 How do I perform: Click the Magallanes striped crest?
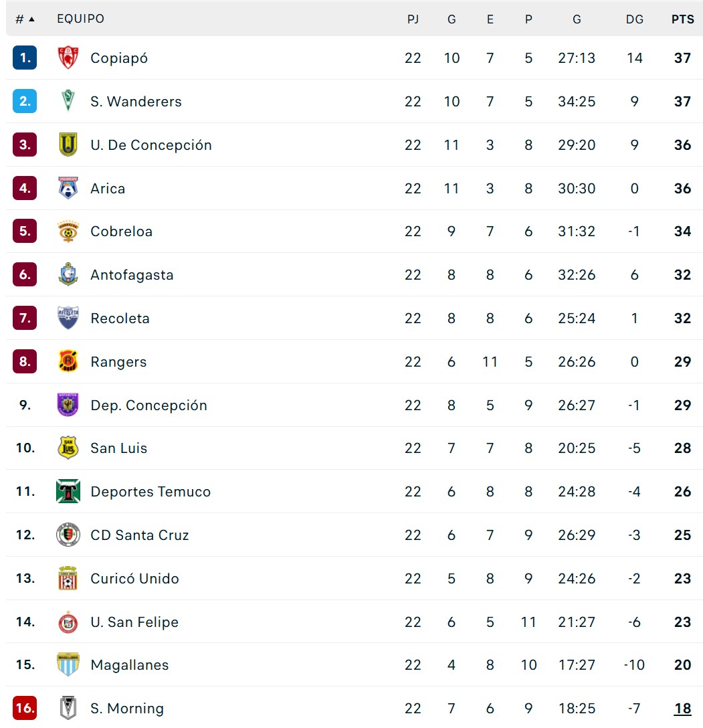[x=68, y=665]
